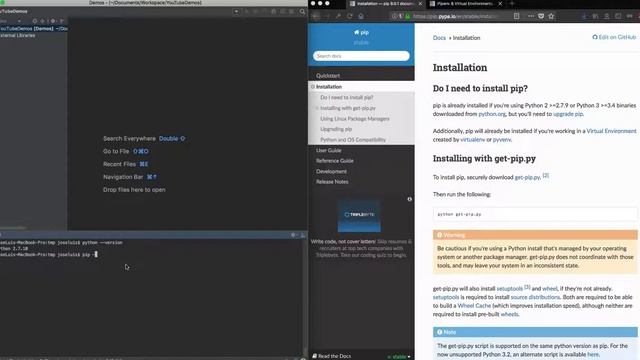Click the browser URL address bar

point(455,16)
